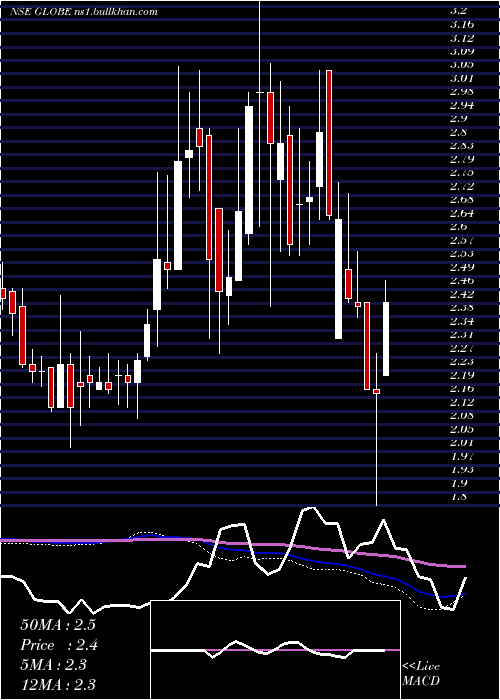Click the 2.64 price axis label

click(x=462, y=213)
